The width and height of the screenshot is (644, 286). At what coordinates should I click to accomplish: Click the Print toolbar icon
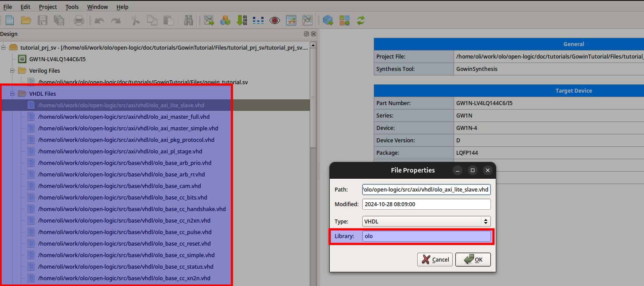tap(79, 20)
